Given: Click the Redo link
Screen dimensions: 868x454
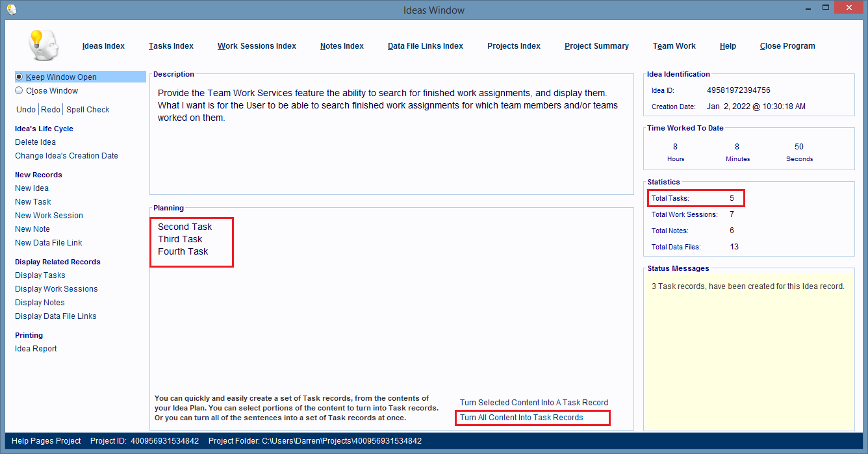Looking at the screenshot, I should 51,110.
